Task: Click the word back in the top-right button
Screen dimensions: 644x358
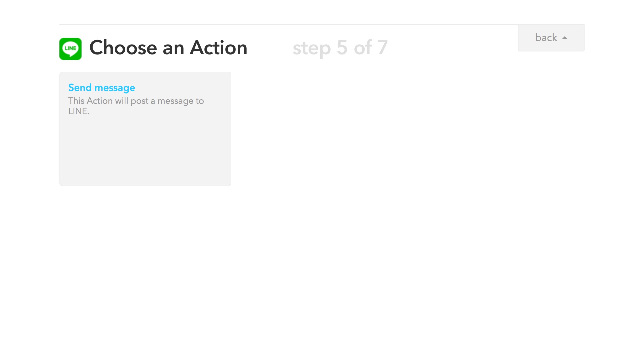Action: click(x=546, y=38)
